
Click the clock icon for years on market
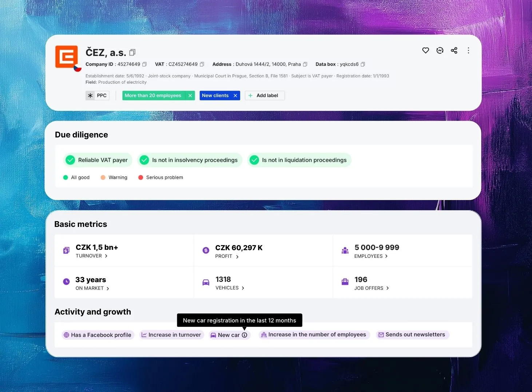point(66,281)
